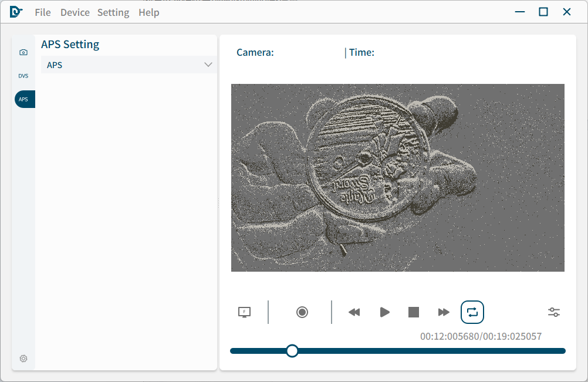Rewind the playback
588x382 pixels.
(354, 312)
